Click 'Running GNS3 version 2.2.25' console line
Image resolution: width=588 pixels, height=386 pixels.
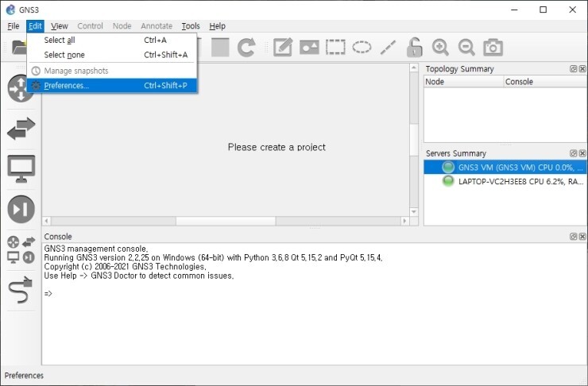tap(213, 258)
